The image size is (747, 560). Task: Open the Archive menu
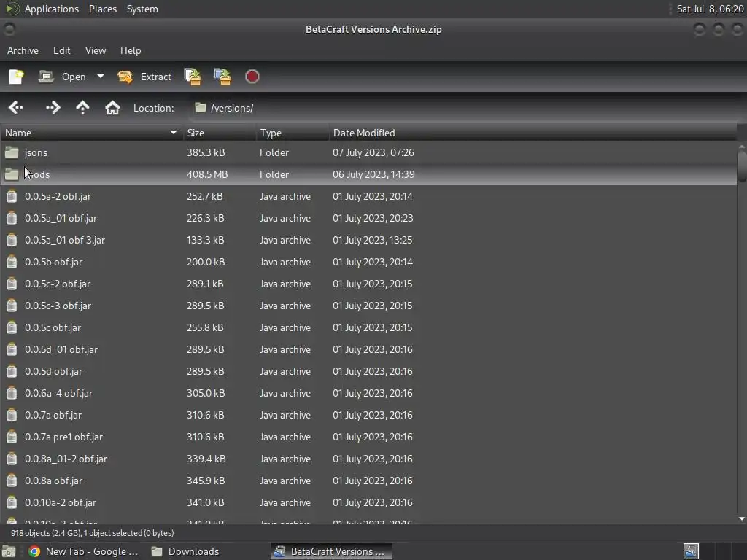click(x=23, y=50)
